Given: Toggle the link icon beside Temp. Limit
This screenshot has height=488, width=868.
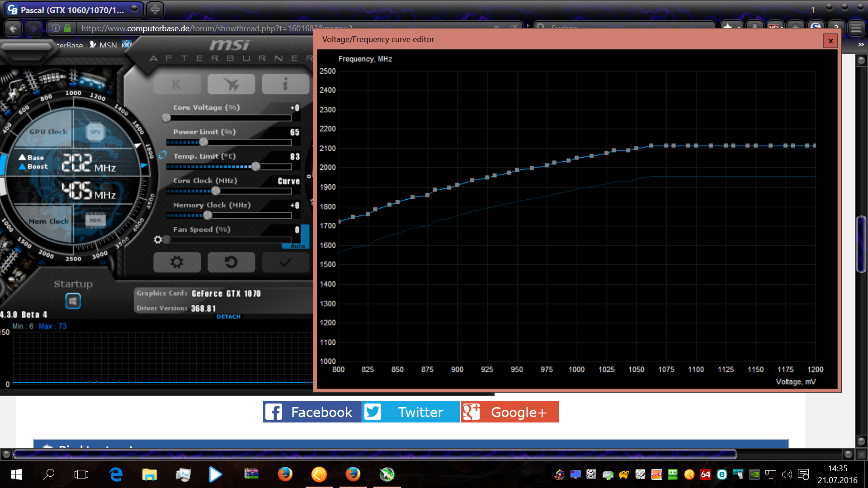Looking at the screenshot, I should pos(163,155).
